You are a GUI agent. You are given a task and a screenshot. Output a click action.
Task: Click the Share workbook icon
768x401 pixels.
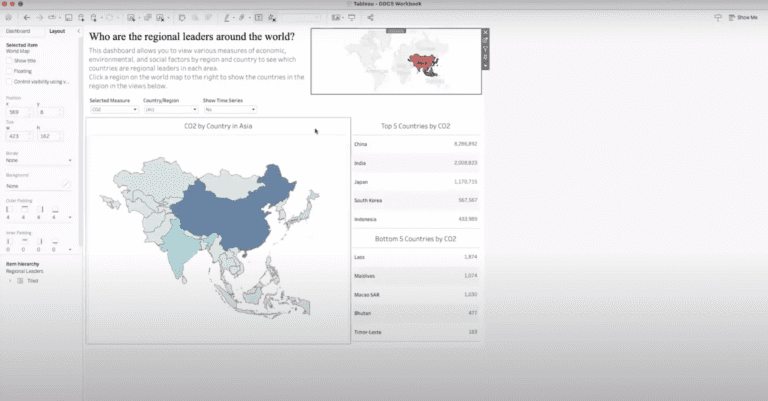(370, 18)
